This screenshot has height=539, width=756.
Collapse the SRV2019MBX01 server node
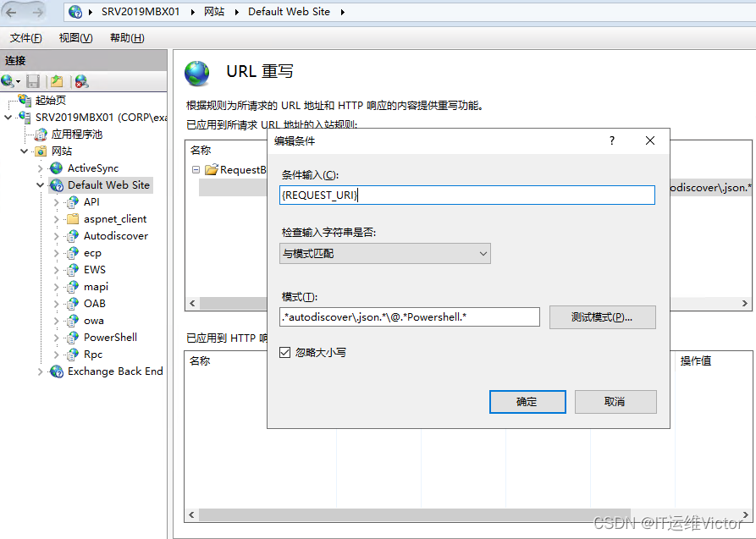pos(8,117)
